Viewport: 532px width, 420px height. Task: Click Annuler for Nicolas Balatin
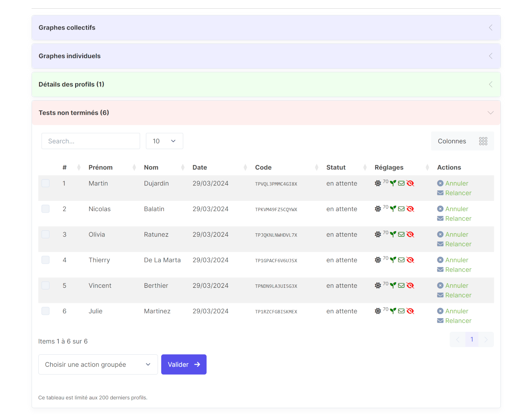tap(457, 209)
